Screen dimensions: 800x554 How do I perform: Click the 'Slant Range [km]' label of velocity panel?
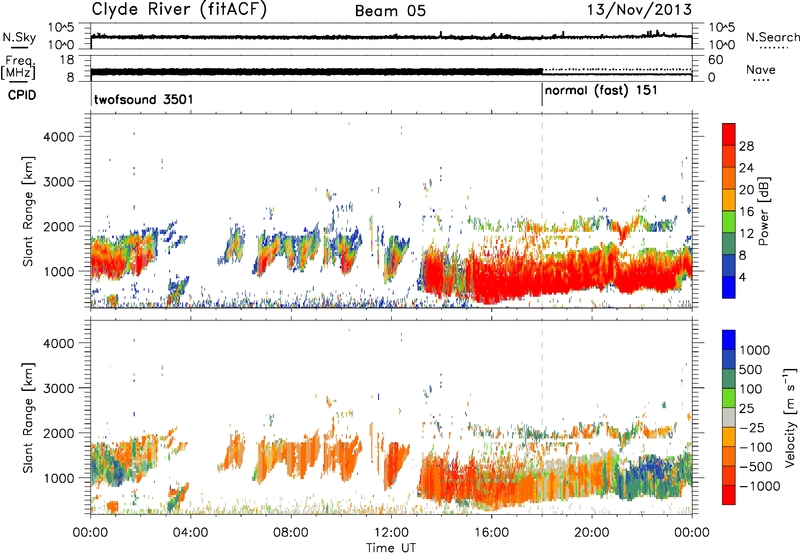click(x=28, y=418)
